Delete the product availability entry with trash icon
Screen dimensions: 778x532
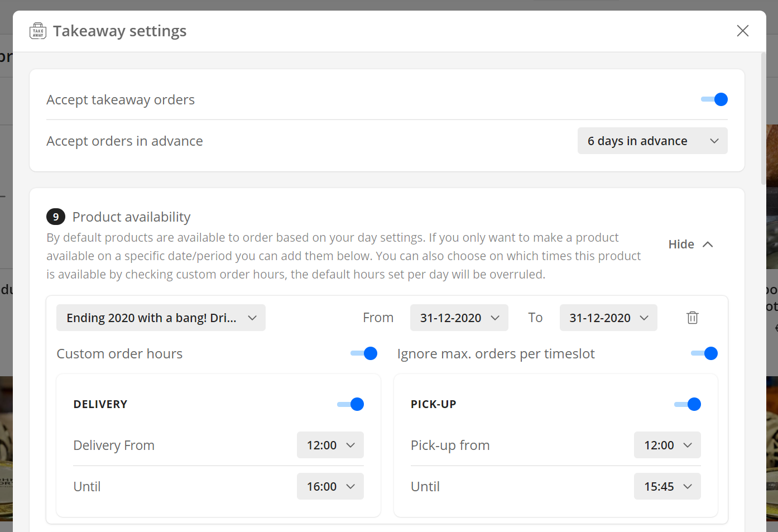point(692,318)
